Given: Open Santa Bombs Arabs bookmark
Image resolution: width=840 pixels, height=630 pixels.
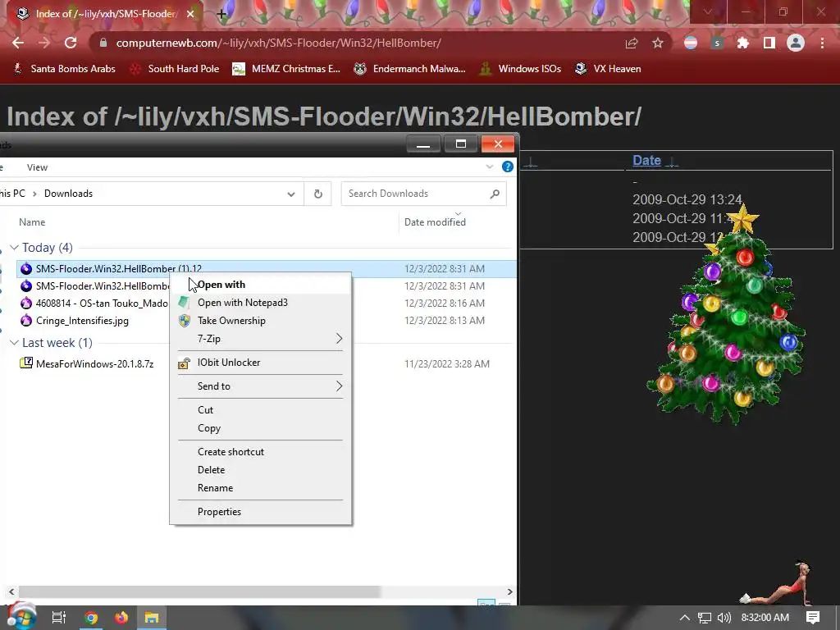Looking at the screenshot, I should [64, 69].
